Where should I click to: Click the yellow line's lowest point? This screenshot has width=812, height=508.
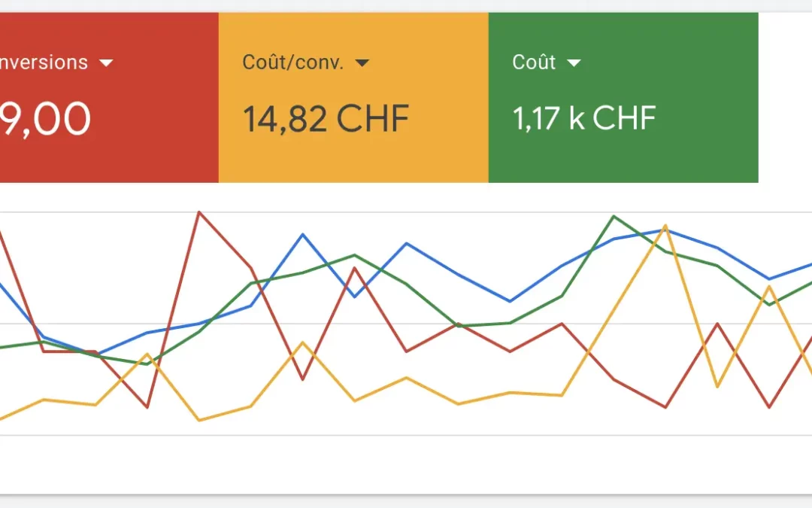click(x=199, y=420)
